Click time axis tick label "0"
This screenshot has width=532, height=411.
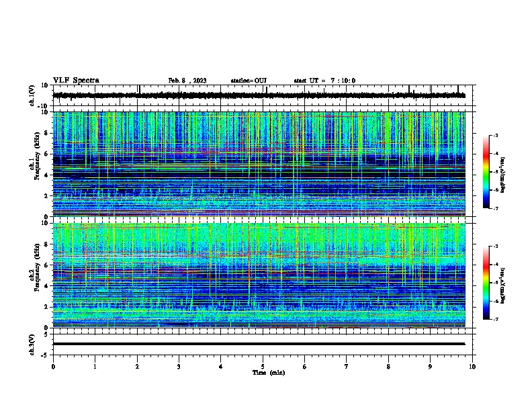click(x=53, y=367)
